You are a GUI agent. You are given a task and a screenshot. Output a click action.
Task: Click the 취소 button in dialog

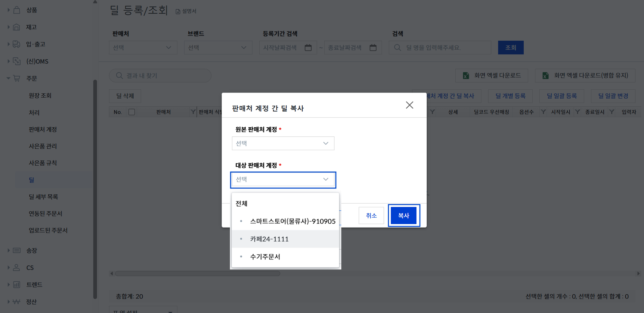coord(371,215)
